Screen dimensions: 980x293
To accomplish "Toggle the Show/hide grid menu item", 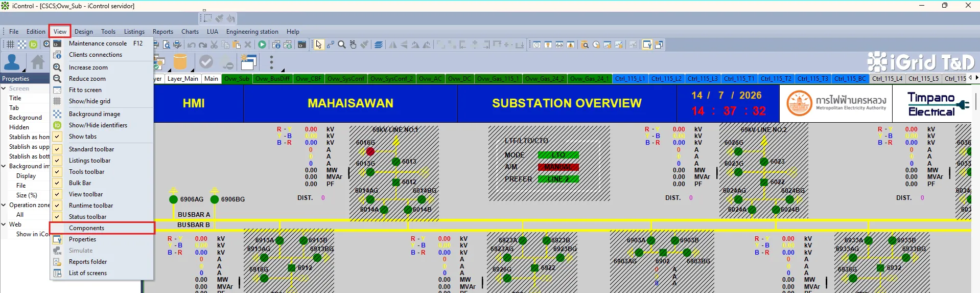I will click(x=102, y=101).
